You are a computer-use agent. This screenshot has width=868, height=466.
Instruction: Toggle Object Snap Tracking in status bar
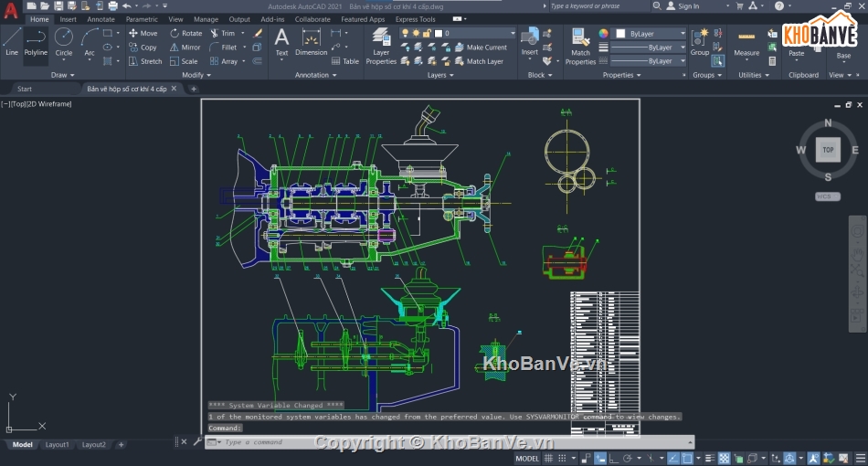click(x=673, y=459)
